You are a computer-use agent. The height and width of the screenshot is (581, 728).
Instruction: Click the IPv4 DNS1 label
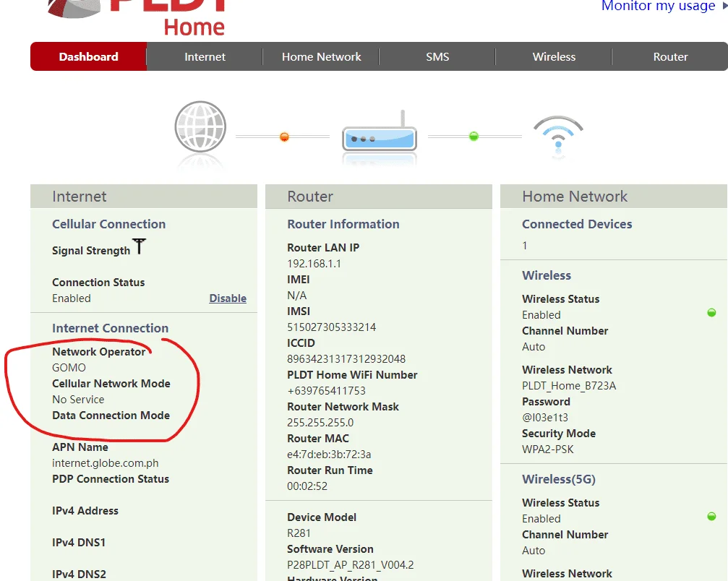79,543
